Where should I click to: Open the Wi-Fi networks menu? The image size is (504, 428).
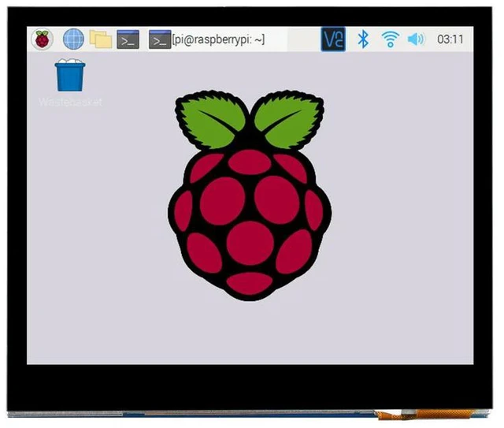pos(391,39)
